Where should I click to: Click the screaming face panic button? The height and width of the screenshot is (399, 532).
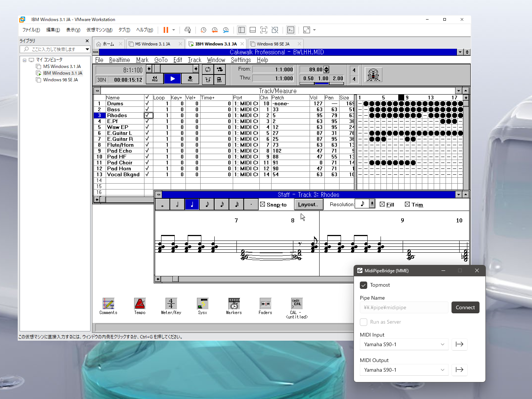374,75
